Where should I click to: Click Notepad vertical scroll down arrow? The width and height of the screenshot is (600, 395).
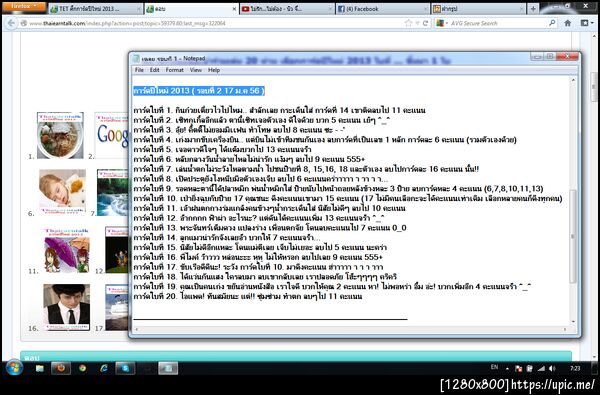pos(573,322)
